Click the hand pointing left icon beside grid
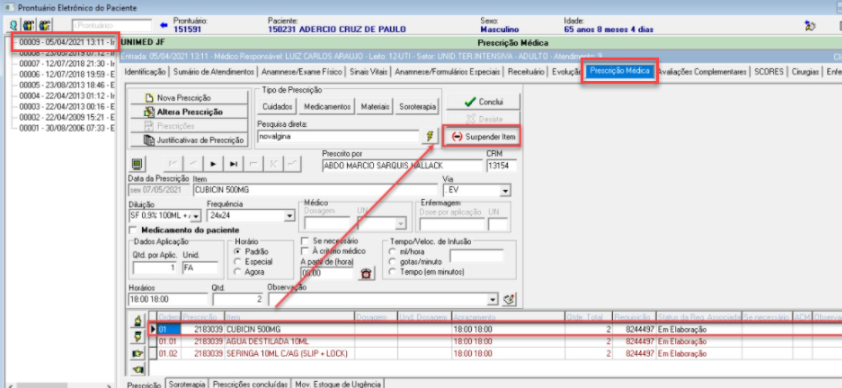 click(x=138, y=369)
